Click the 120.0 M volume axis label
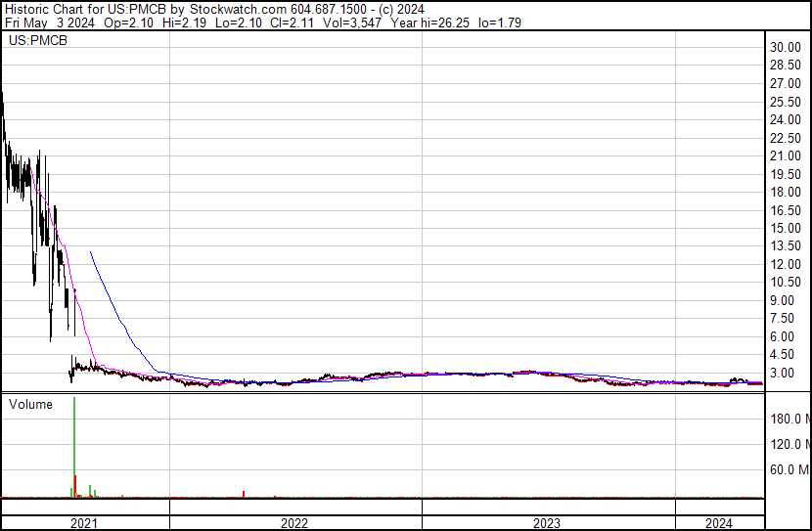The image size is (812, 531). point(790,444)
